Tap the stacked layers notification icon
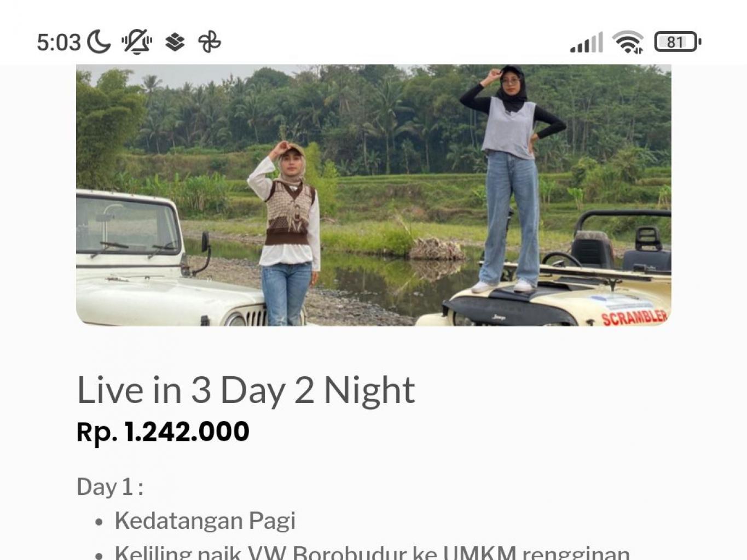 pyautogui.click(x=175, y=42)
